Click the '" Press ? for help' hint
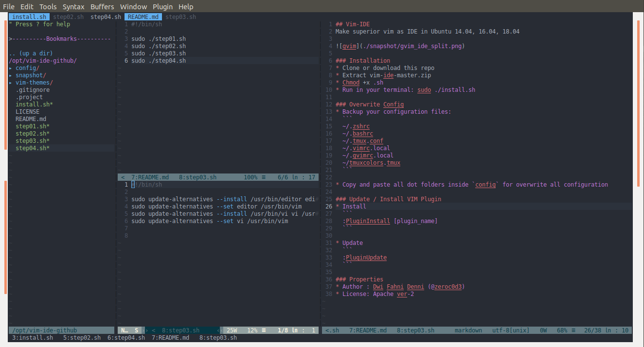 [39, 24]
